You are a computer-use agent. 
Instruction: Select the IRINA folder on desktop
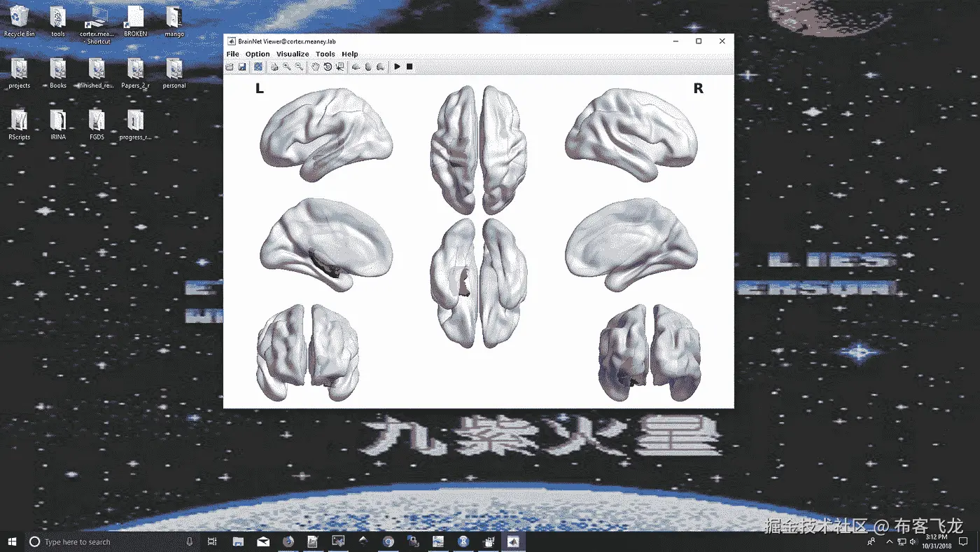[x=58, y=125]
